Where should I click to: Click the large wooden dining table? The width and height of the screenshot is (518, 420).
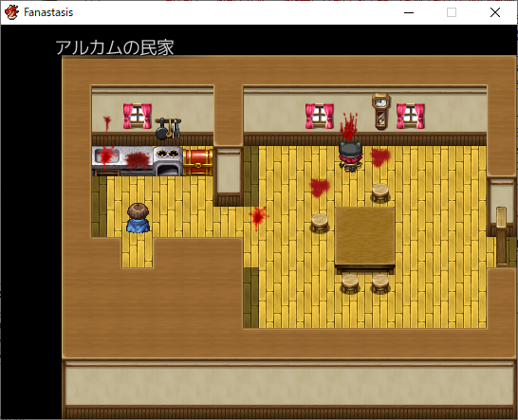pos(365,240)
